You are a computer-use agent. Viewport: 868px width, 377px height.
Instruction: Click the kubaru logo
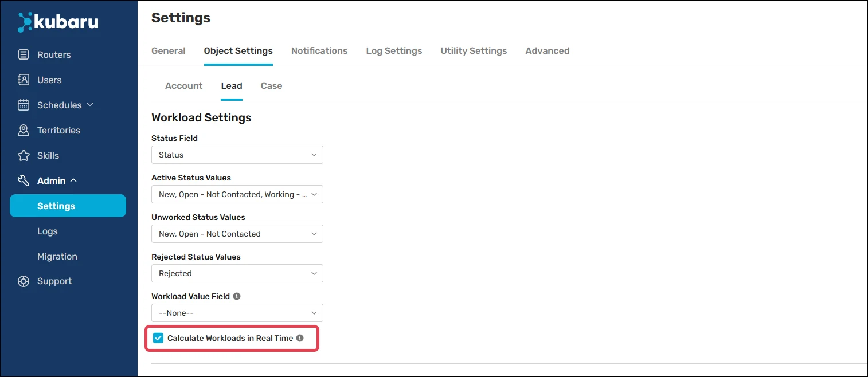click(58, 22)
